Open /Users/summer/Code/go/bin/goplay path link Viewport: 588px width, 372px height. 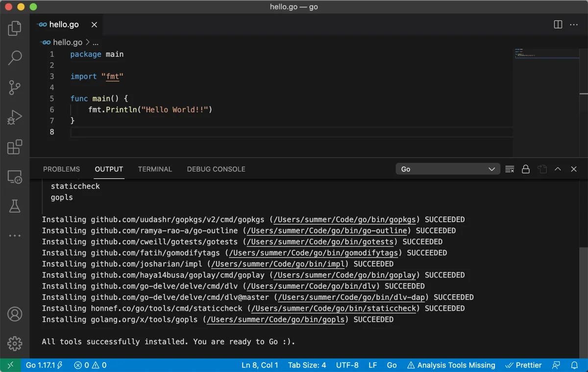click(344, 275)
